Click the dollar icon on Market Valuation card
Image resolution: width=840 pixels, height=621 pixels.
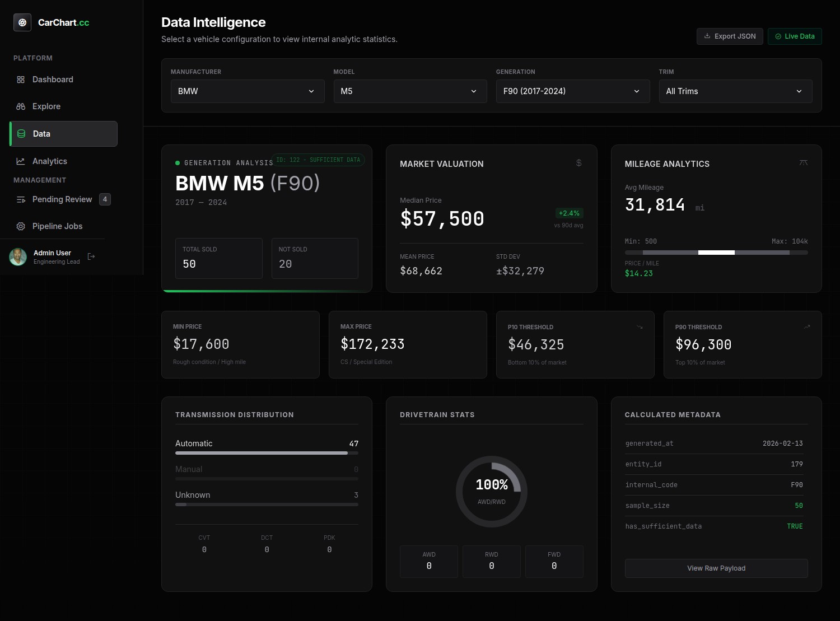578,163
